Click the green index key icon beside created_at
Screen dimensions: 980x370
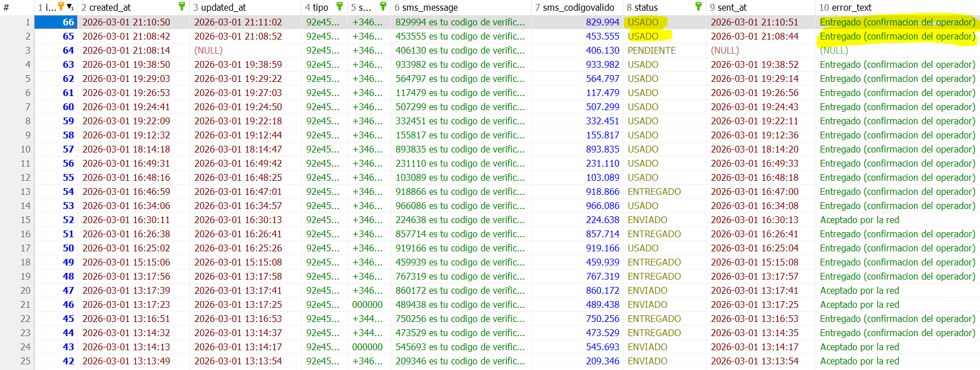(x=182, y=6)
